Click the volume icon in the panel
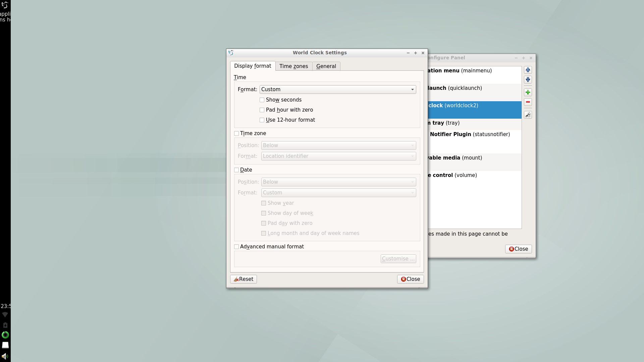 pos(5,356)
